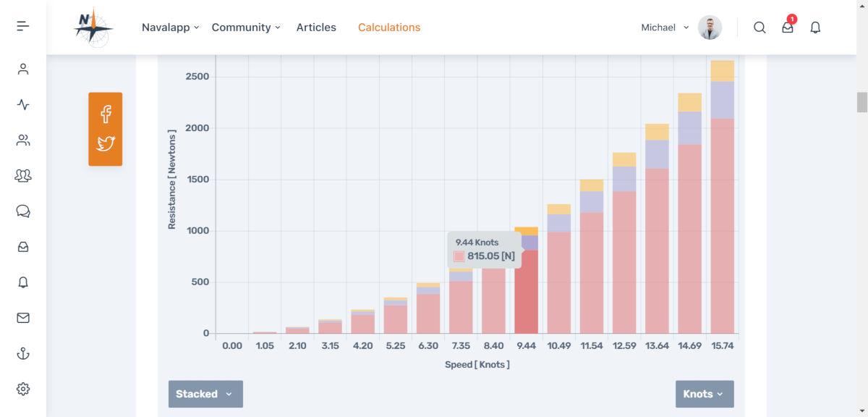The height and width of the screenshot is (417, 868).
Task: Open the activity pulse icon in sidebar
Action: coord(23,105)
